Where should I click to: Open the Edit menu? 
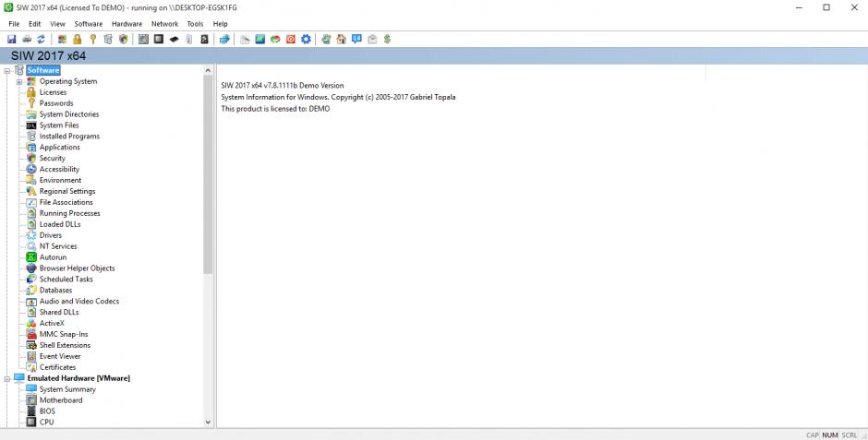coord(35,24)
